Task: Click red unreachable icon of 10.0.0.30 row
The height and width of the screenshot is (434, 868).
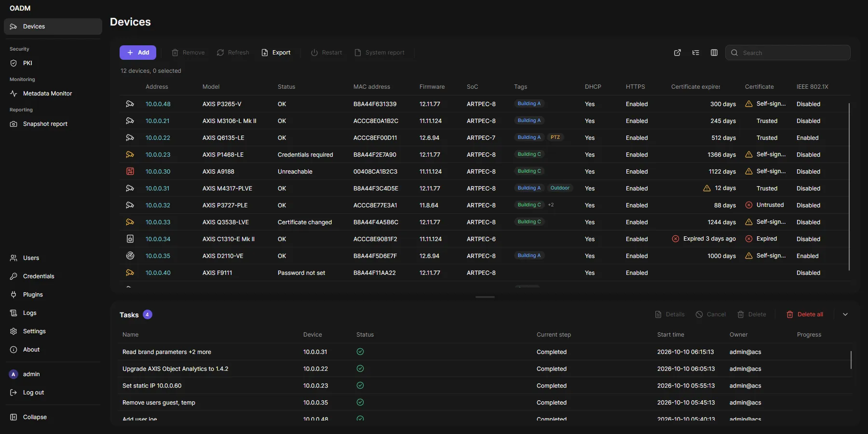Action: click(x=130, y=171)
